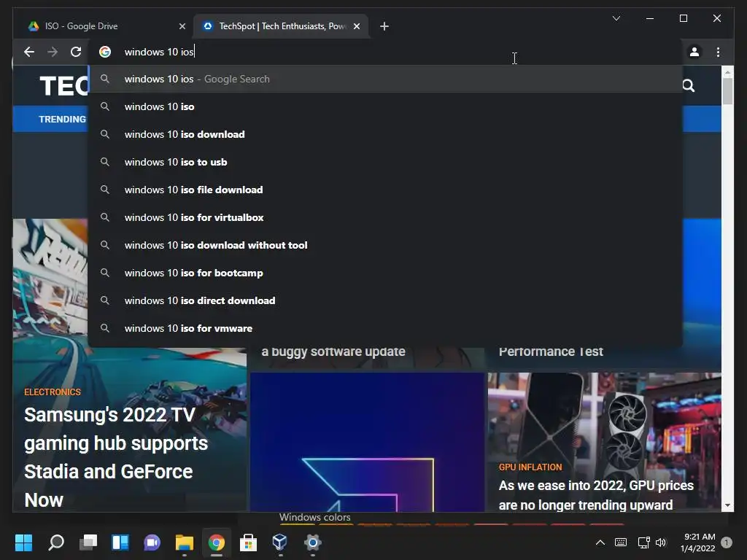
Task: Open the Samsung's 2022 TV gaming hub article
Action: (x=116, y=457)
